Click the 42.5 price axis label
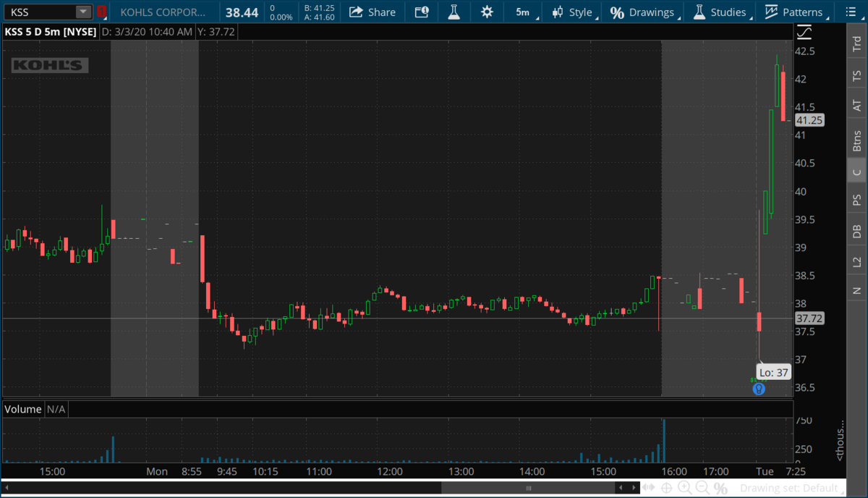 pyautogui.click(x=805, y=51)
